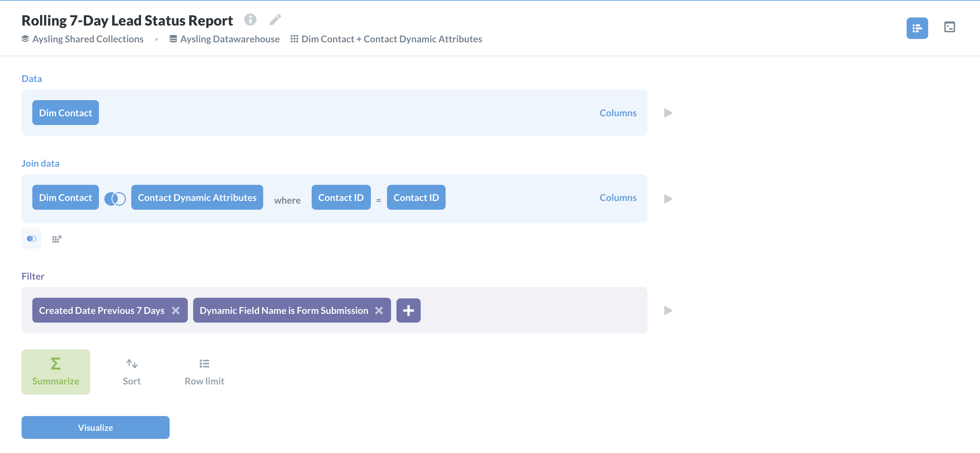This screenshot has width=980, height=453.
Task: Remove the Created Date Previous 7 Days filter
Action: point(176,311)
